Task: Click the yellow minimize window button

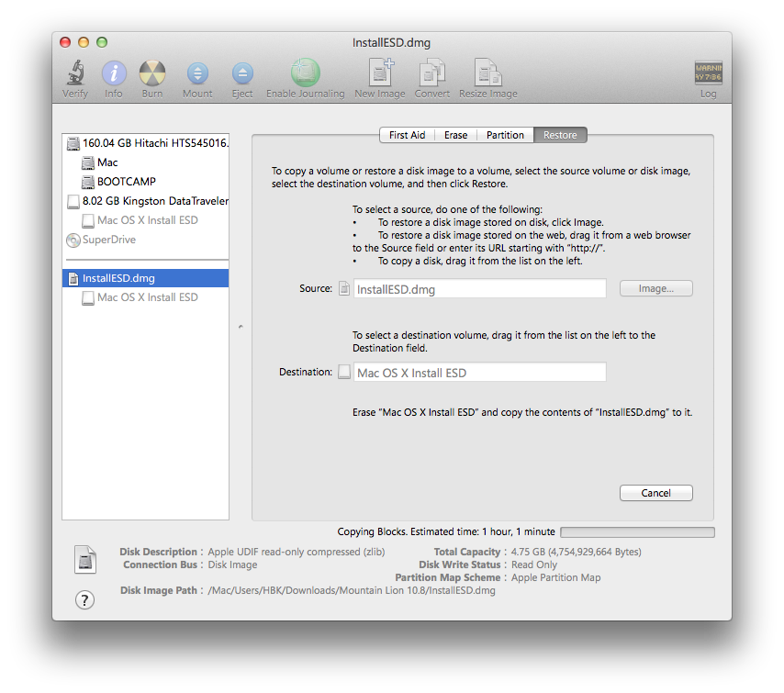Action: coord(84,42)
